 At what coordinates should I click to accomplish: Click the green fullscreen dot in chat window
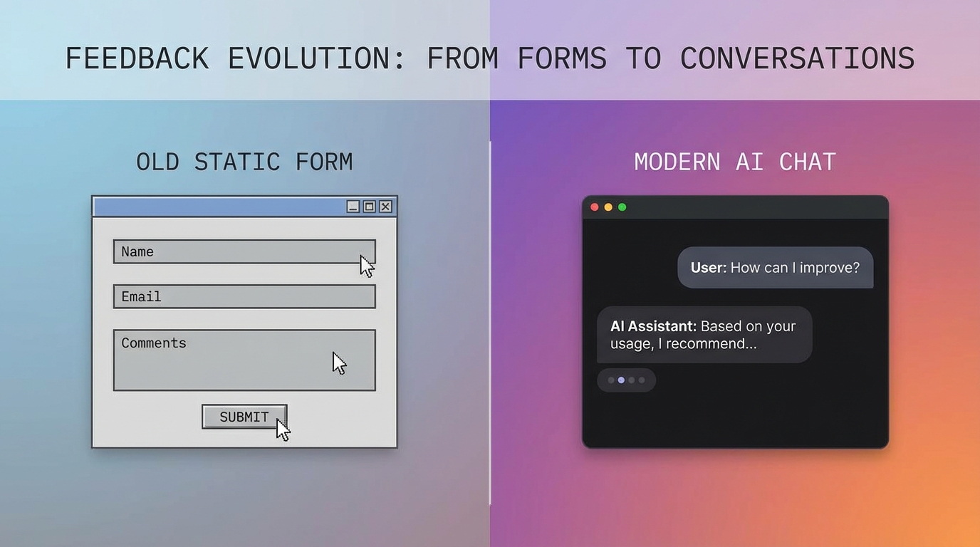pyautogui.click(x=622, y=207)
